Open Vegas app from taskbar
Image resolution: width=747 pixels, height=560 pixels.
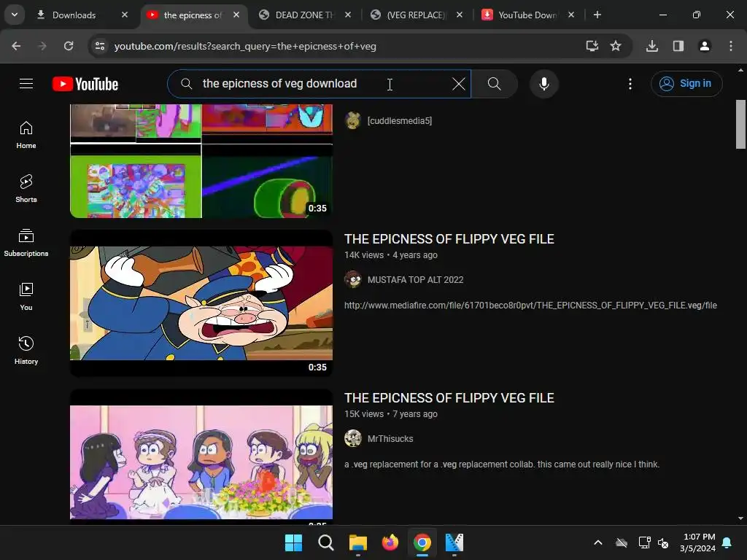pyautogui.click(x=454, y=542)
